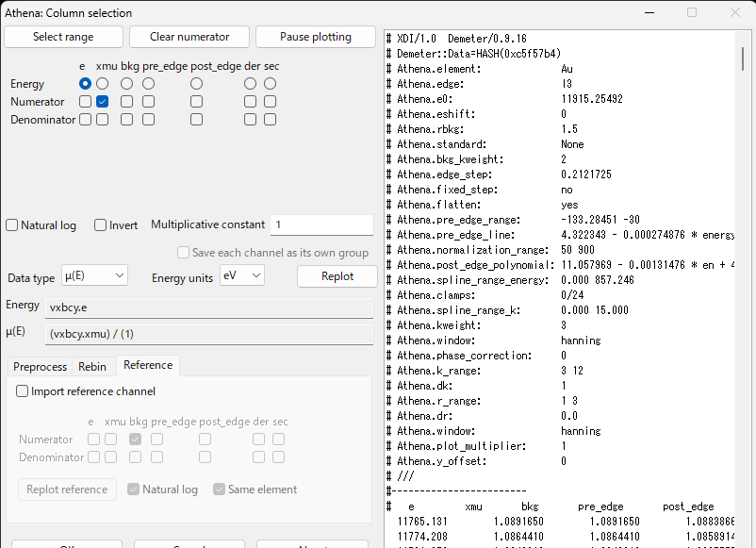Click the μ(E) expression field

[x=209, y=334]
